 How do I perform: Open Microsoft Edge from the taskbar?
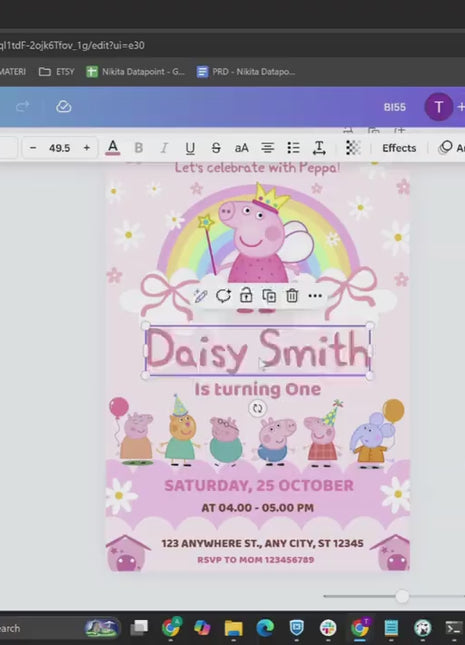[x=265, y=628]
